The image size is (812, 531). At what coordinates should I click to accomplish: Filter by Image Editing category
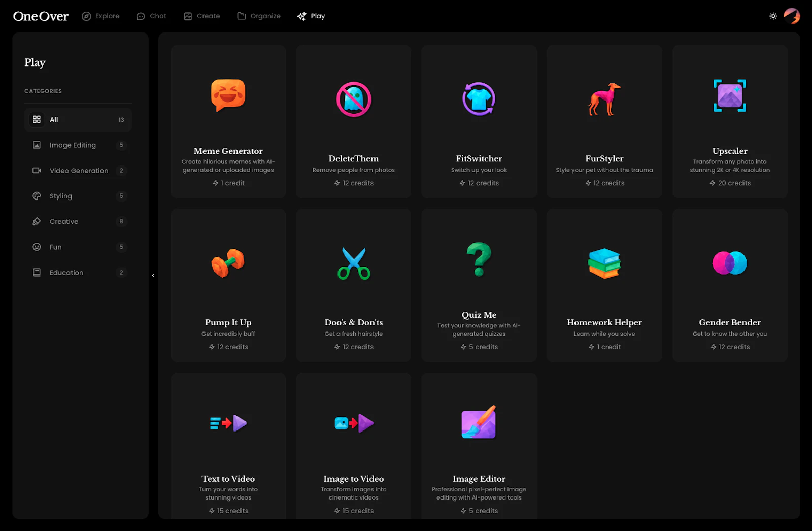78,145
